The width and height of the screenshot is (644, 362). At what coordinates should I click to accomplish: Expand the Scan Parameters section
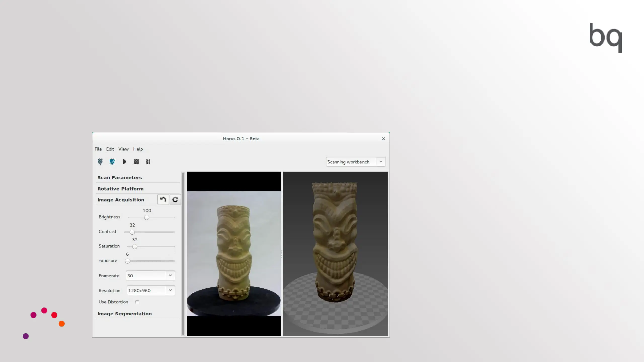120,178
